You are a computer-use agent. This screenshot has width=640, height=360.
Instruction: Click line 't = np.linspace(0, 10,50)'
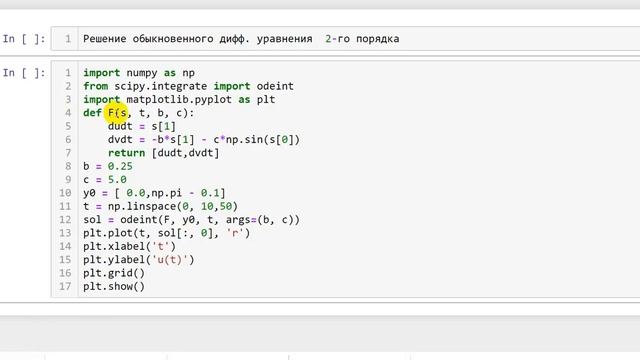pos(160,206)
